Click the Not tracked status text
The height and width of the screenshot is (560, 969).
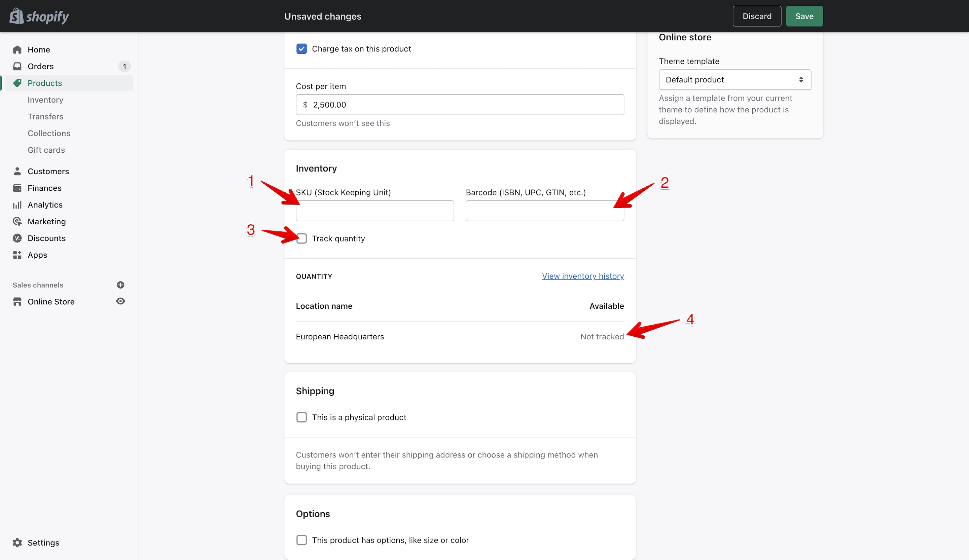pyautogui.click(x=602, y=336)
